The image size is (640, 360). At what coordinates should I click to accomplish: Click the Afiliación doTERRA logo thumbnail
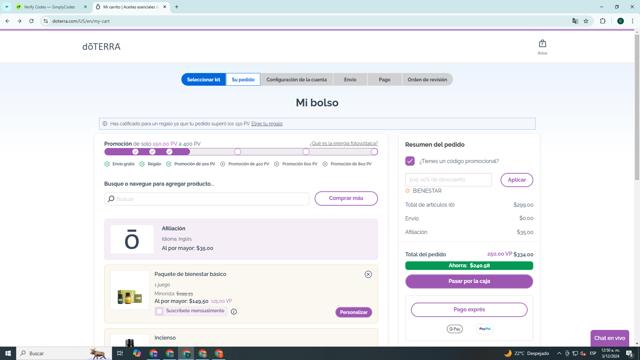click(132, 240)
